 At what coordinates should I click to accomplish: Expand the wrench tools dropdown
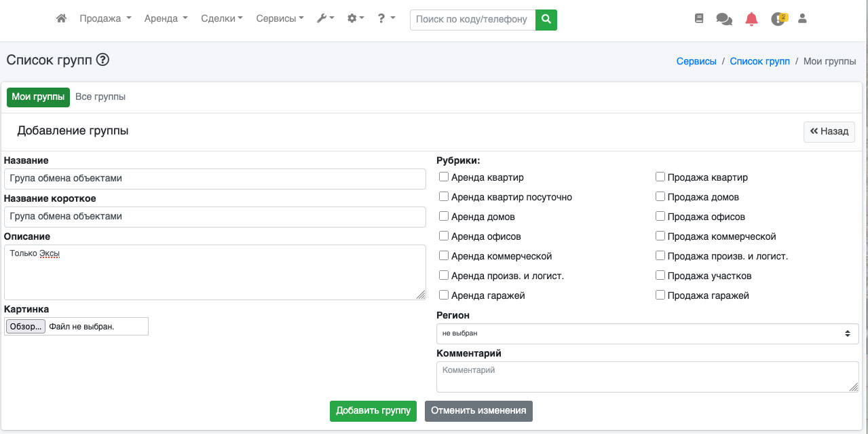(325, 19)
